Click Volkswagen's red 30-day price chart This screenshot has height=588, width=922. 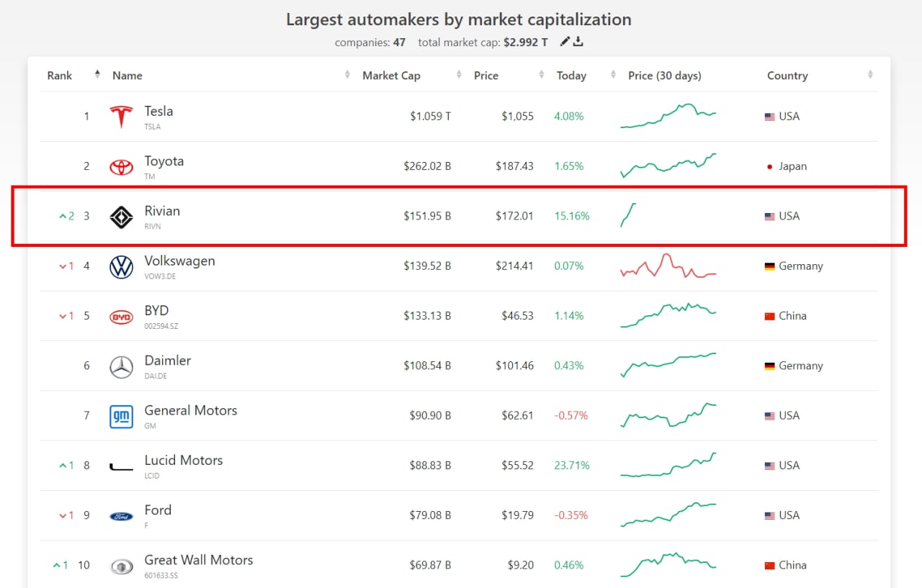[x=668, y=266]
